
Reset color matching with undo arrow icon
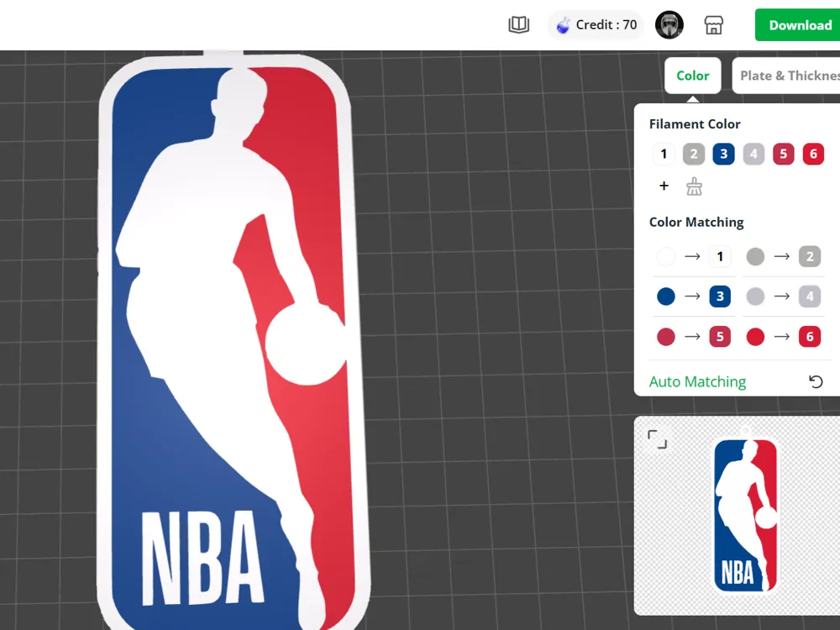816,381
